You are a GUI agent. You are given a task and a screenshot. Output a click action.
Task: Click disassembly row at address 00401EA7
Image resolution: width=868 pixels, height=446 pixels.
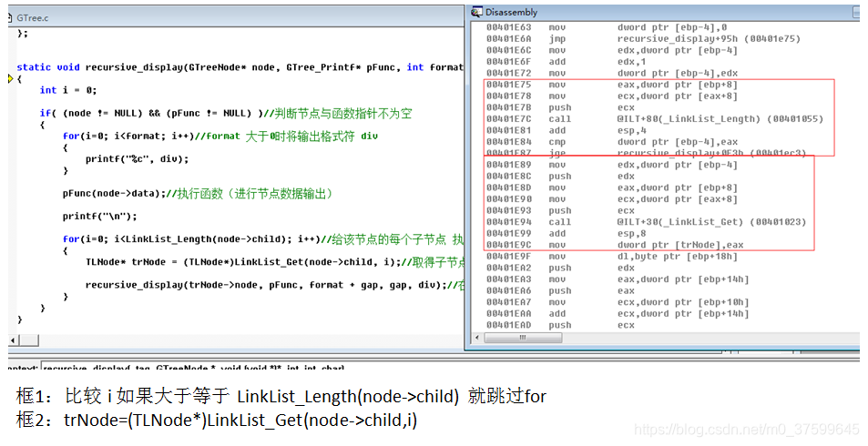click(618, 302)
